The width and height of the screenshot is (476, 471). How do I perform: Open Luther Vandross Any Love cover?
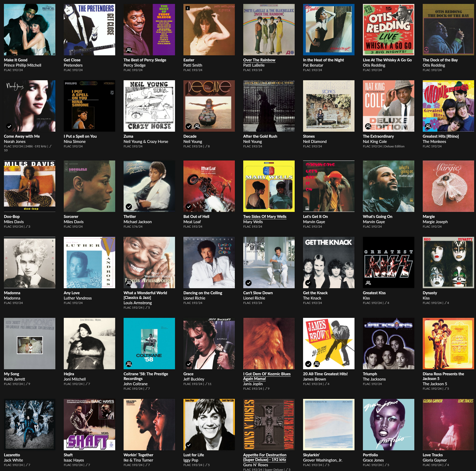(89, 263)
